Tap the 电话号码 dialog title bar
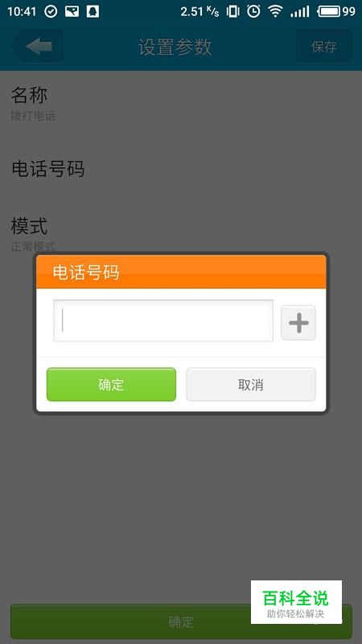 pyautogui.click(x=181, y=272)
